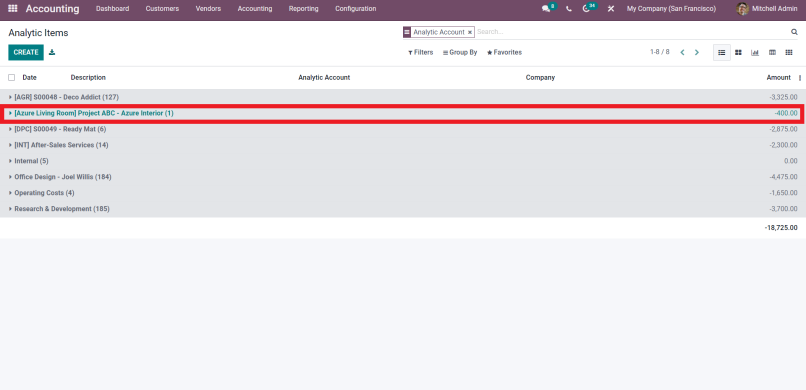Switch to pivot view
Viewport: 806px width, 390px height.
point(772,52)
